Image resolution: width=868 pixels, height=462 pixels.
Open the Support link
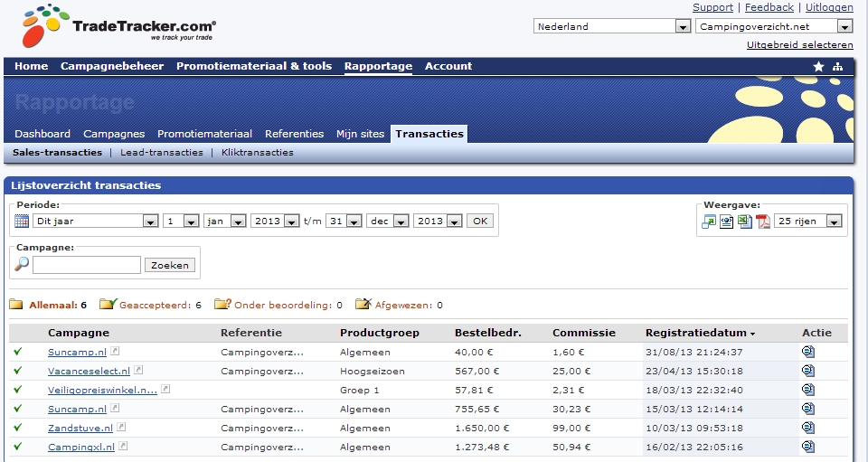point(713,7)
